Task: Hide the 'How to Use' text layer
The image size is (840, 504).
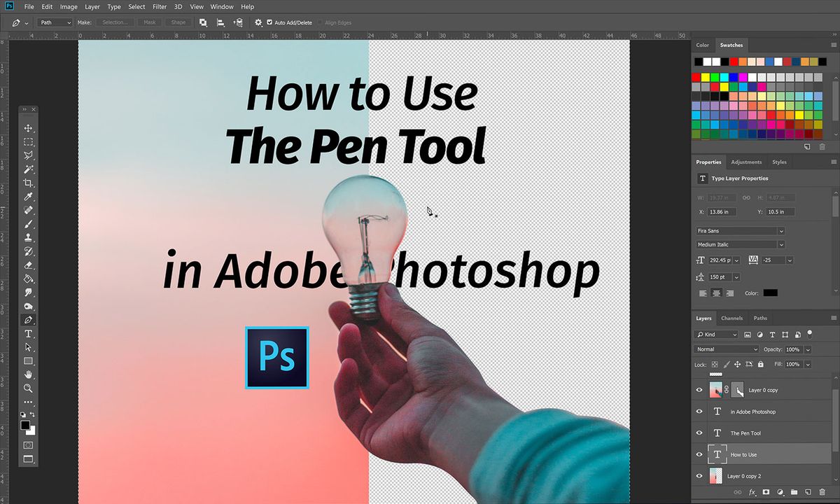Action: tap(699, 454)
